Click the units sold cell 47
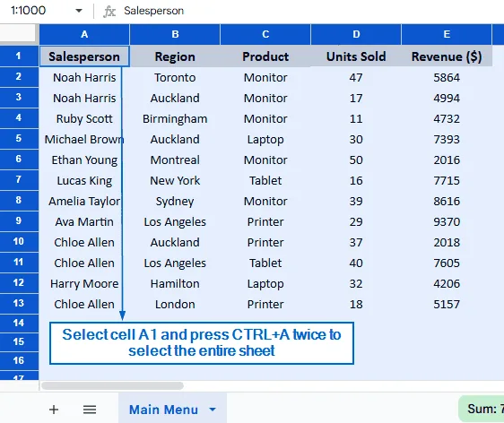 pos(356,78)
